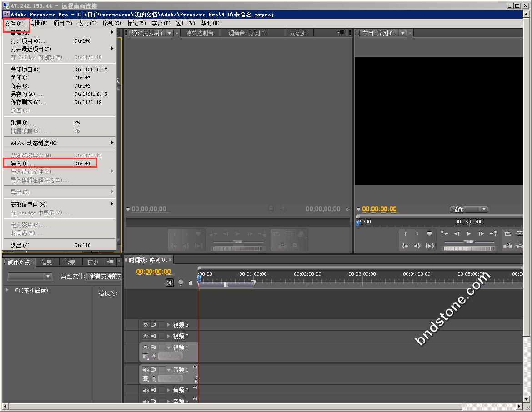
Task: Mute the 音频 1 track speaker icon
Action: (146, 370)
